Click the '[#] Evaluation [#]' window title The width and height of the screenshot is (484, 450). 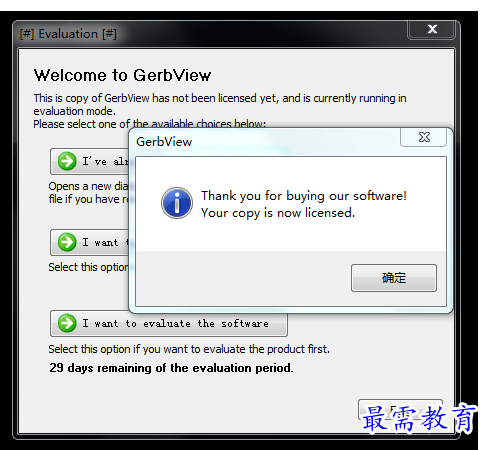[68, 34]
